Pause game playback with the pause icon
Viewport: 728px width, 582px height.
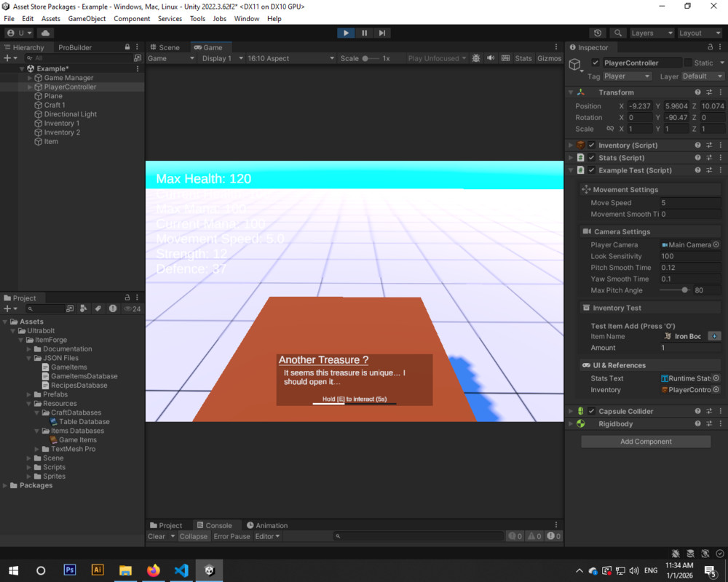364,32
